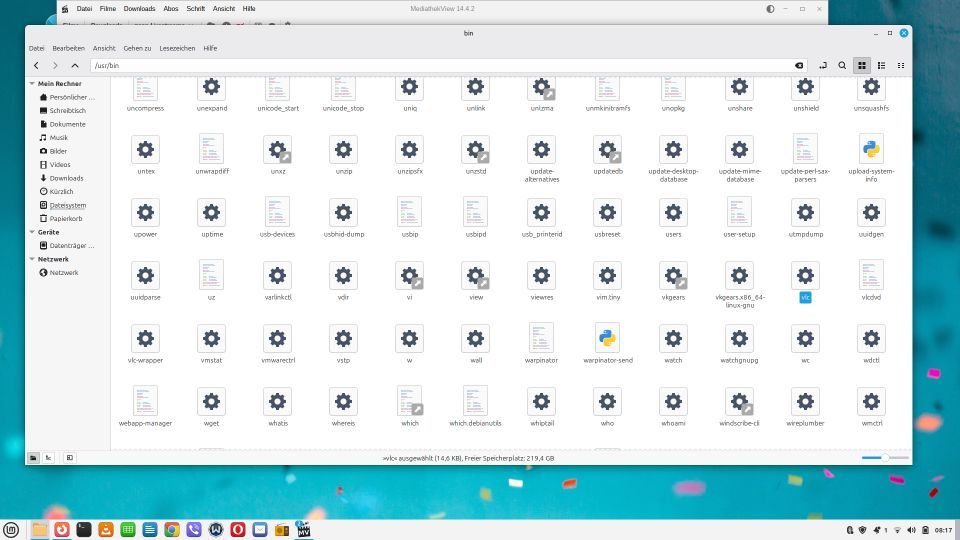Activate the compact view icon
The height and width of the screenshot is (540, 960).
click(x=901, y=65)
